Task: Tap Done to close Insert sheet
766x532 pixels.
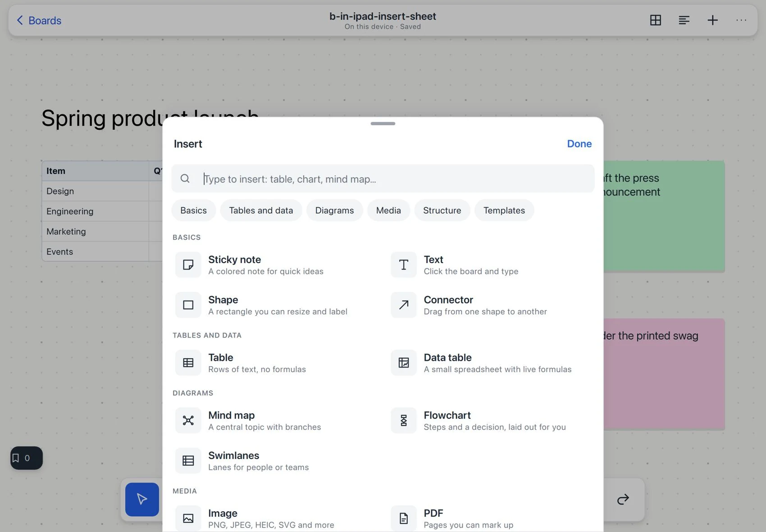Action: [x=579, y=144]
